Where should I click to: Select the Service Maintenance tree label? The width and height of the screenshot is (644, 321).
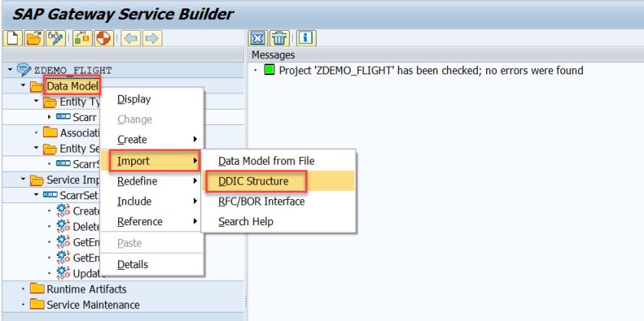coord(94,305)
